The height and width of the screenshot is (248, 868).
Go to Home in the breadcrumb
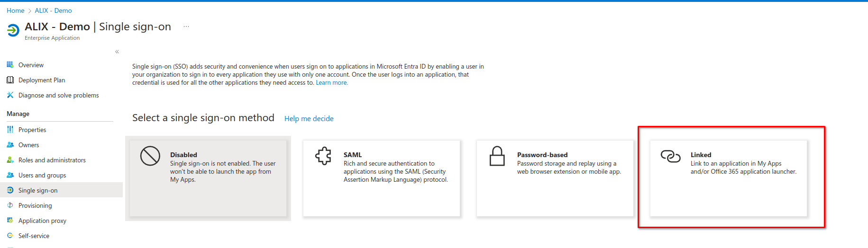15,10
